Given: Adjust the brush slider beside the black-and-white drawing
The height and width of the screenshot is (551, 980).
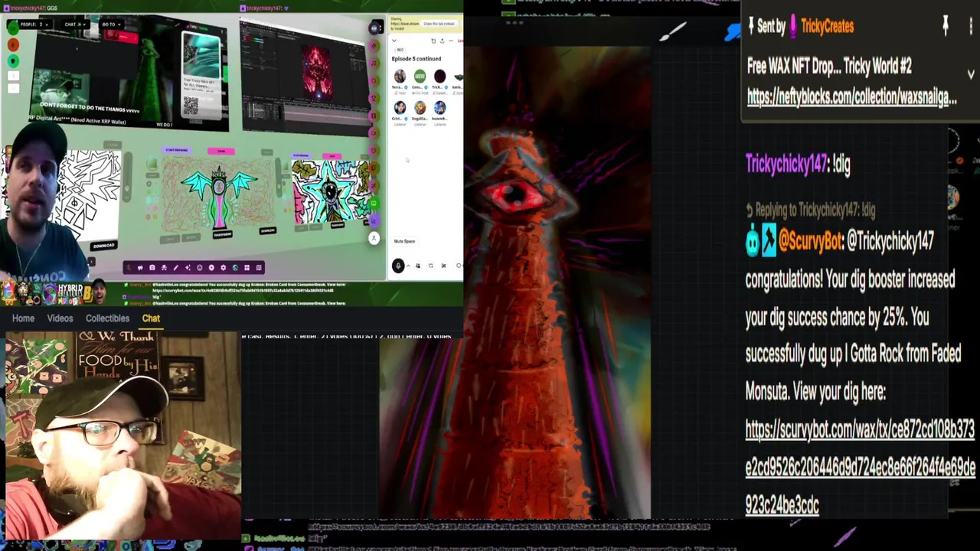Looking at the screenshot, I should (x=128, y=178).
